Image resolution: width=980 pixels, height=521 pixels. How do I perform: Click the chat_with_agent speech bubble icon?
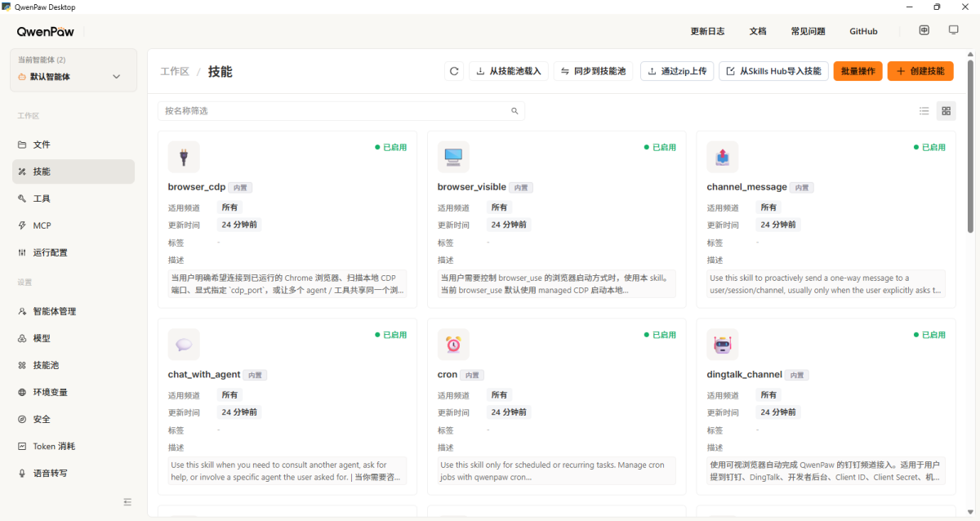(x=184, y=345)
